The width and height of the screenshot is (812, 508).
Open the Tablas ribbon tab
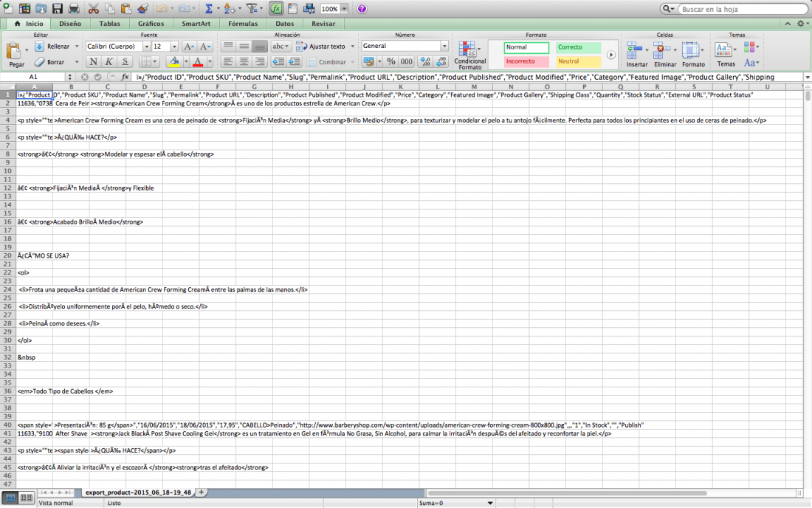coord(109,24)
